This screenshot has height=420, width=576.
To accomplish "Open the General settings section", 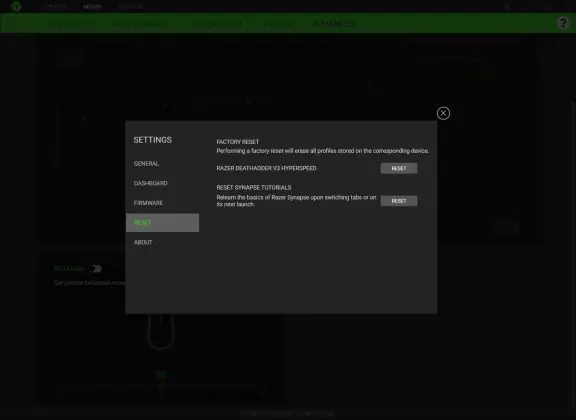I will coord(146,164).
